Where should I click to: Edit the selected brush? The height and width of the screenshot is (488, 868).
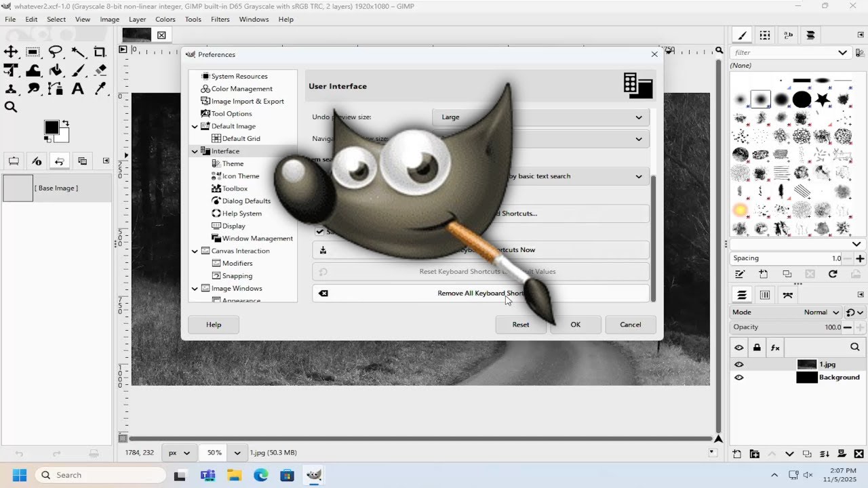(x=740, y=274)
